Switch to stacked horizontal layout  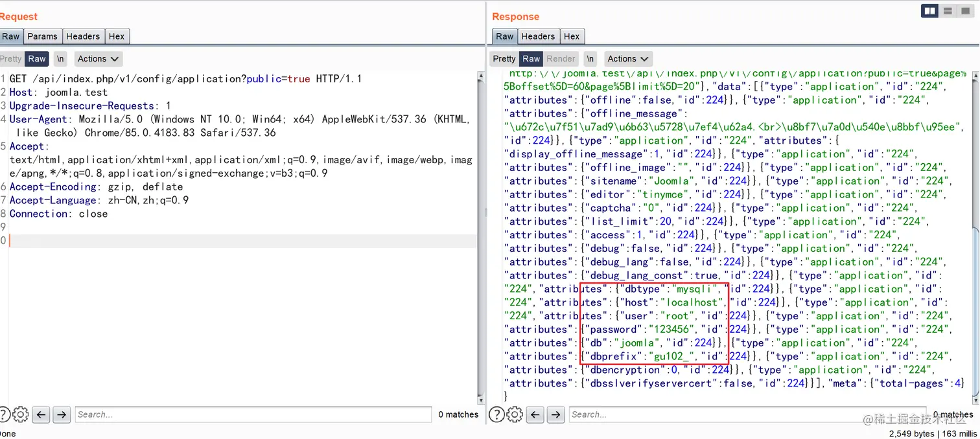point(948,11)
